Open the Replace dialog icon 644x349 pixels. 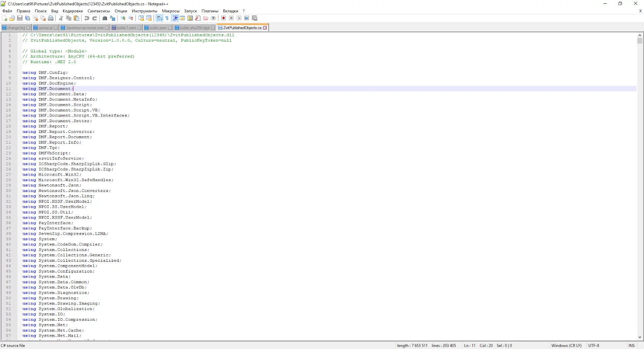point(112,18)
